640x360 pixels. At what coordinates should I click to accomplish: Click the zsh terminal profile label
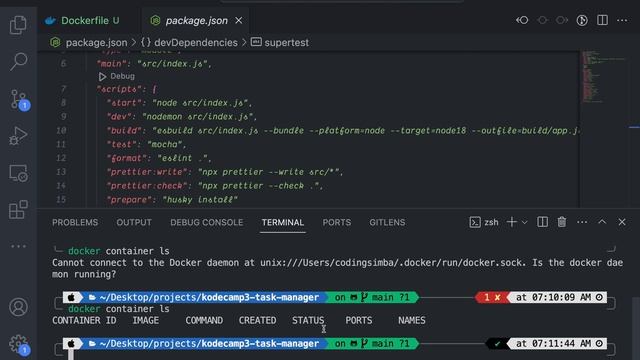click(x=484, y=222)
